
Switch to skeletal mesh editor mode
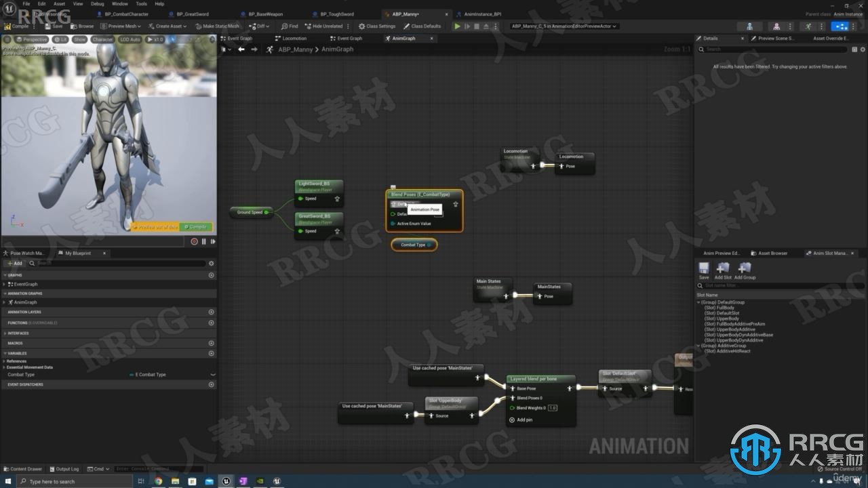776,26
